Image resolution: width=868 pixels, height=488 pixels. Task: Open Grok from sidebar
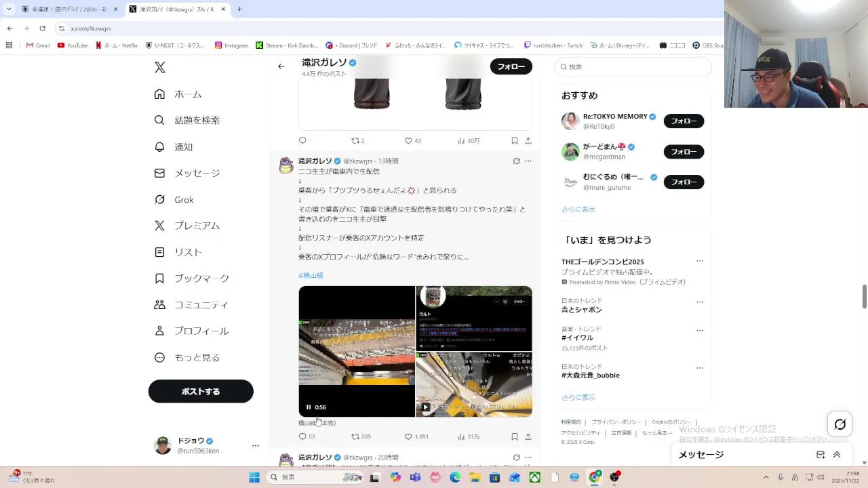tap(174, 199)
